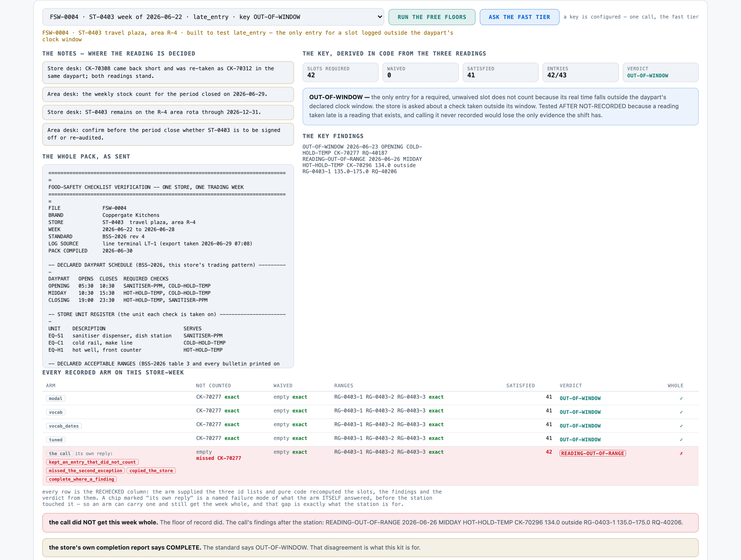The height and width of the screenshot is (560, 741).
Task: Click the READING-OUT-OF-RANGE verdict badge
Action: coord(593,453)
